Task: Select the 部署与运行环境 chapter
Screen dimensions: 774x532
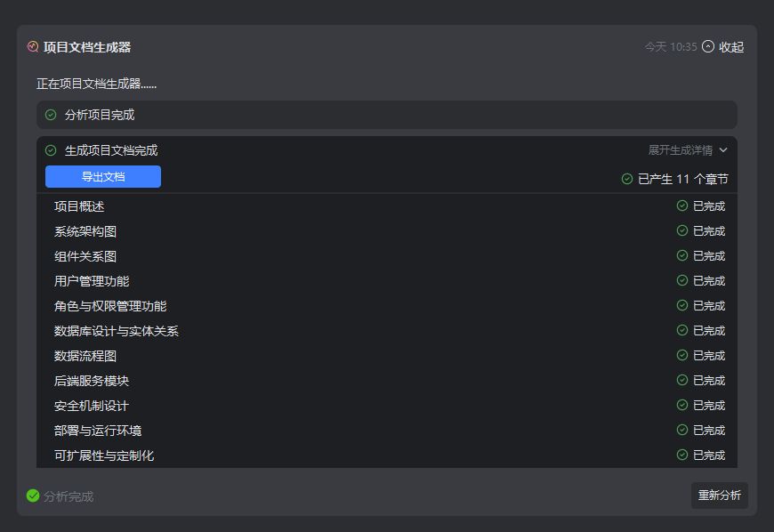Action: [98, 431]
